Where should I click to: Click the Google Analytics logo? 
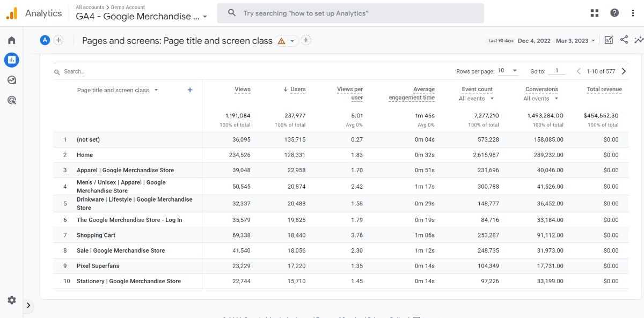click(12, 13)
